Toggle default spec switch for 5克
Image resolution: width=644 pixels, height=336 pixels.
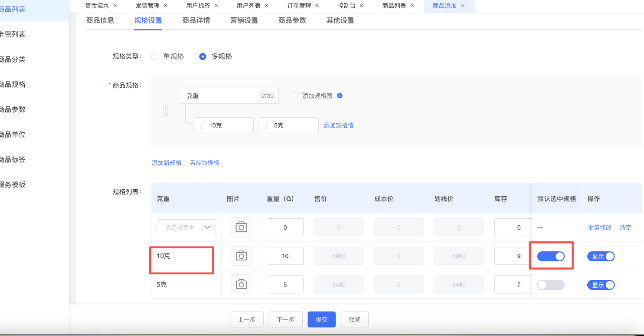(x=551, y=285)
